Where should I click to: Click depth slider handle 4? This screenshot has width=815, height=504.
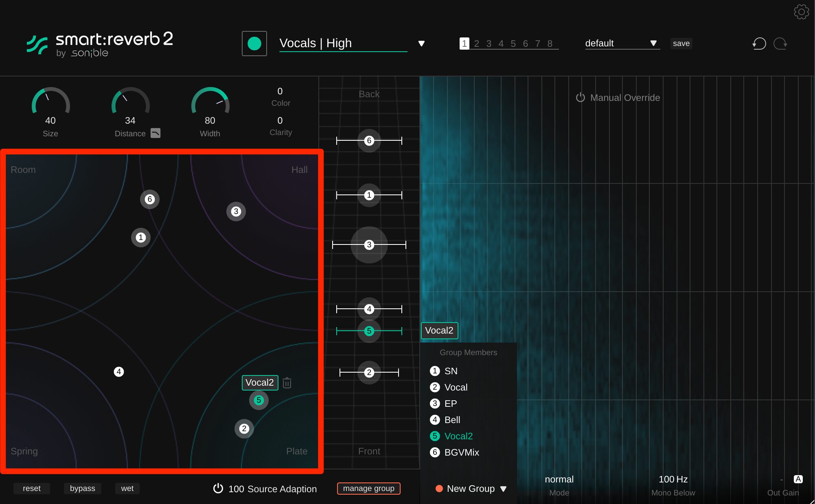tap(369, 309)
